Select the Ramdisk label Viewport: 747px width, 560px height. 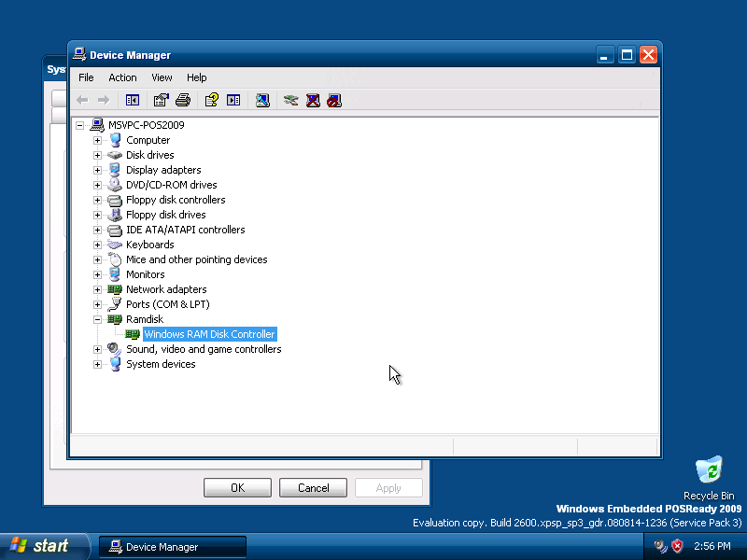tap(145, 319)
